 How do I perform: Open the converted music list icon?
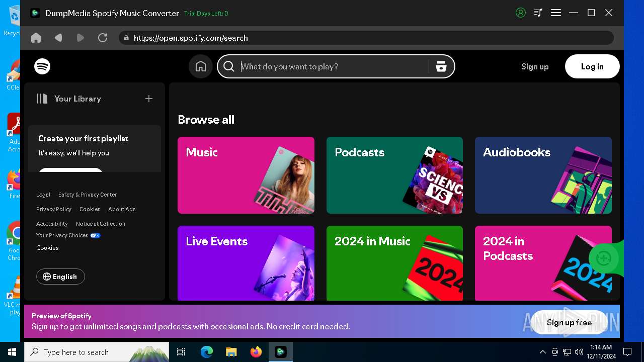(x=538, y=13)
